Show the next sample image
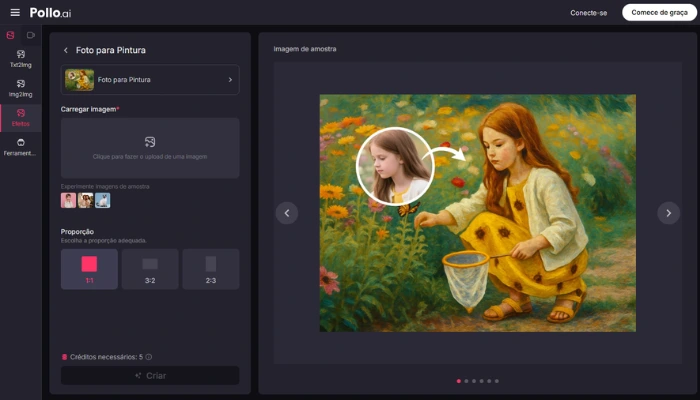 point(668,213)
